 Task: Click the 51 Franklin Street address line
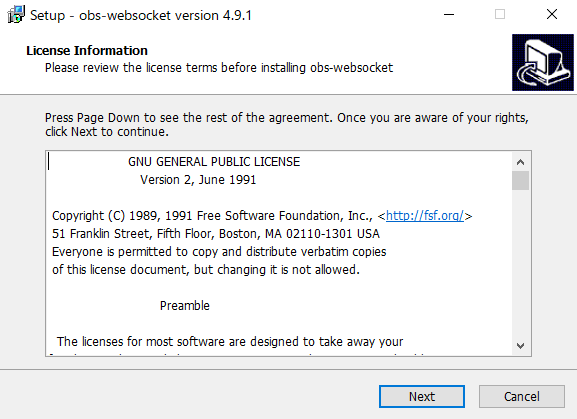click(216, 234)
